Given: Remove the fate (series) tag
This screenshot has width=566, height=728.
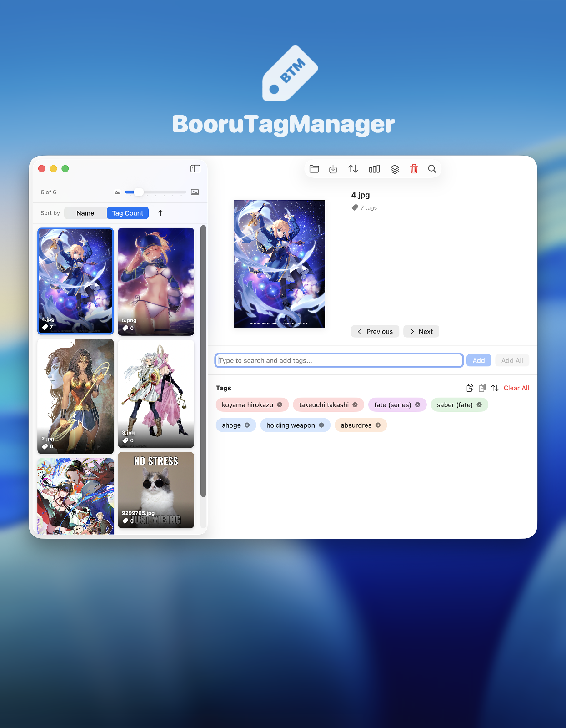Looking at the screenshot, I should point(417,404).
